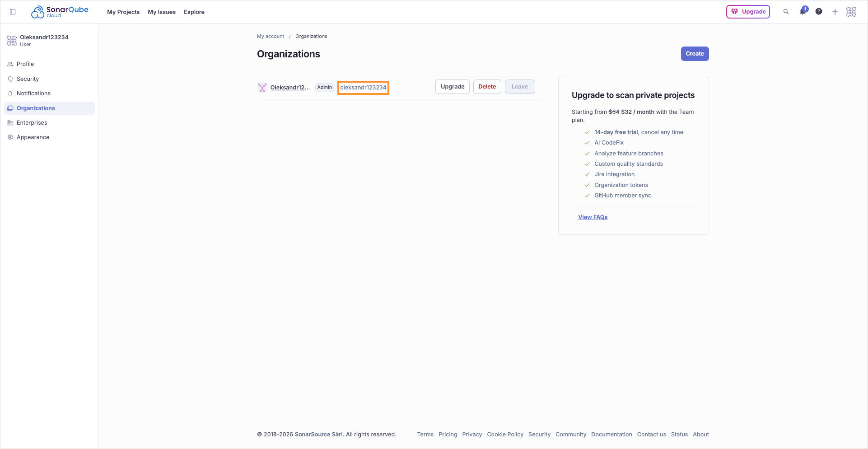This screenshot has width=868, height=449.
Task: Toggle the sidebar collapse icon top left
Action: pyautogui.click(x=13, y=11)
